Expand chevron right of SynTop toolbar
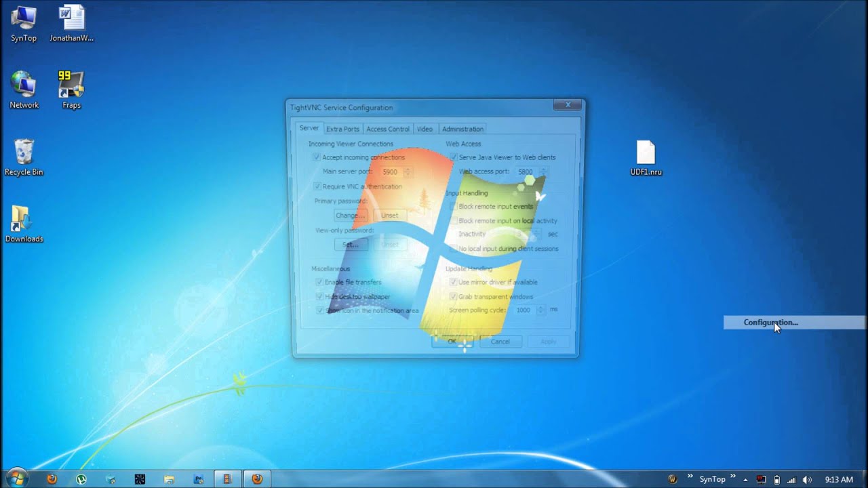This screenshot has width=868, height=488. pyautogui.click(x=733, y=477)
